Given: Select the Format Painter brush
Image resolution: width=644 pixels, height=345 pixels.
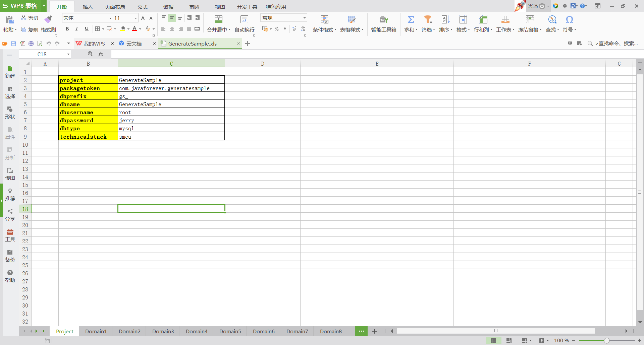Looking at the screenshot, I should tap(48, 19).
